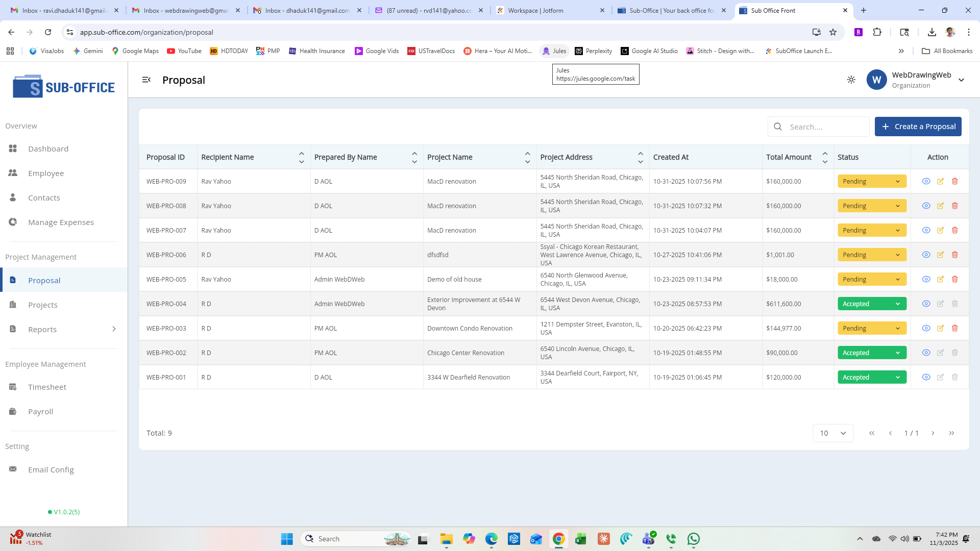Delete proposal WEB-PRO-005 trash icon
The width and height of the screenshot is (980, 551).
pyautogui.click(x=954, y=279)
